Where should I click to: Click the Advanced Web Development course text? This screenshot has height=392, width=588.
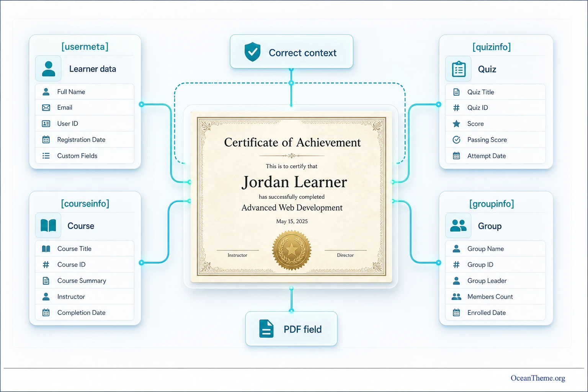[x=292, y=207]
